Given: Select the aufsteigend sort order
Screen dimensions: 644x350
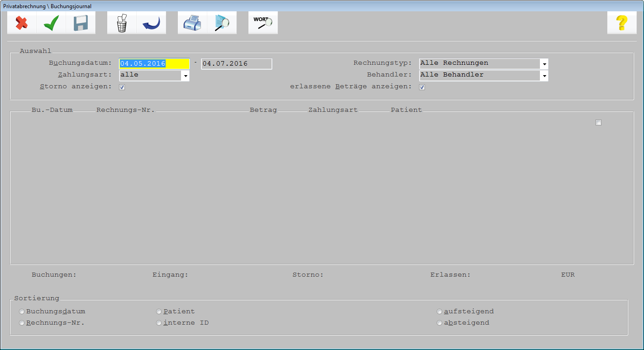Looking at the screenshot, I should pos(439,312).
